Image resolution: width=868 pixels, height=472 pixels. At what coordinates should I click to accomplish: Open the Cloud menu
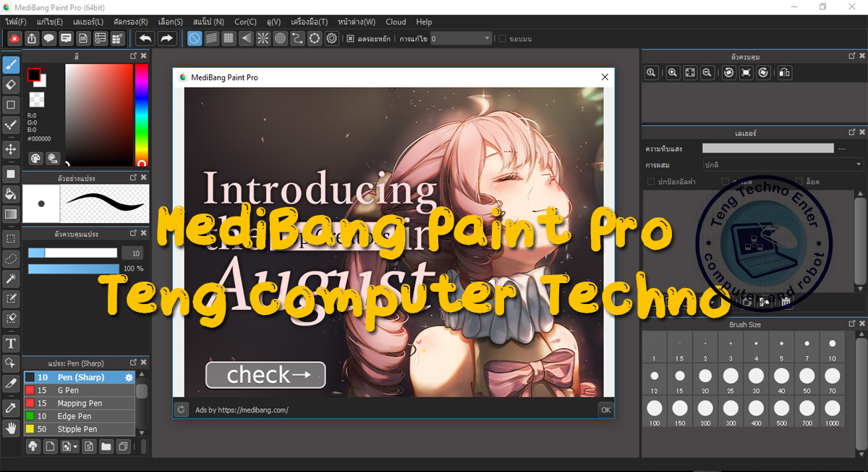point(396,22)
